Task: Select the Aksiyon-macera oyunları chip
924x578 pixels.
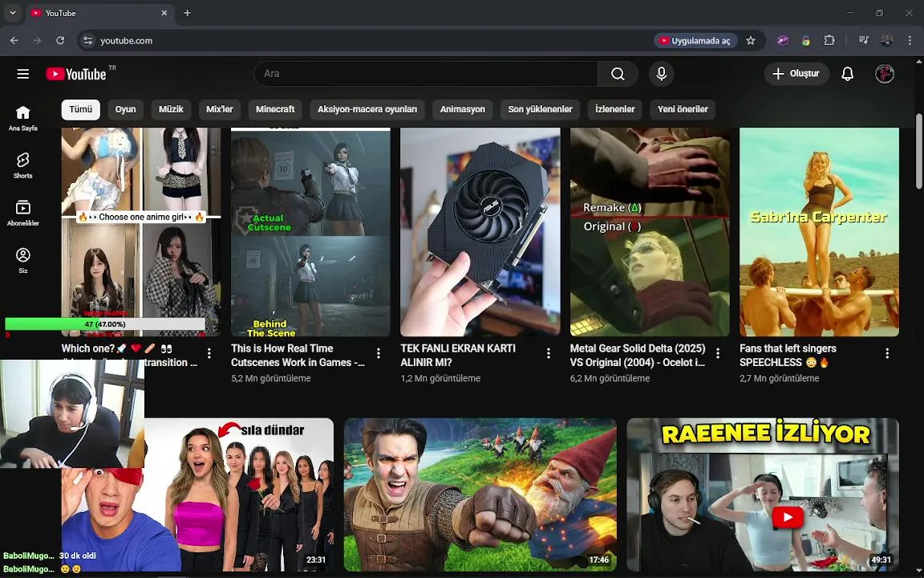Action: [x=367, y=109]
